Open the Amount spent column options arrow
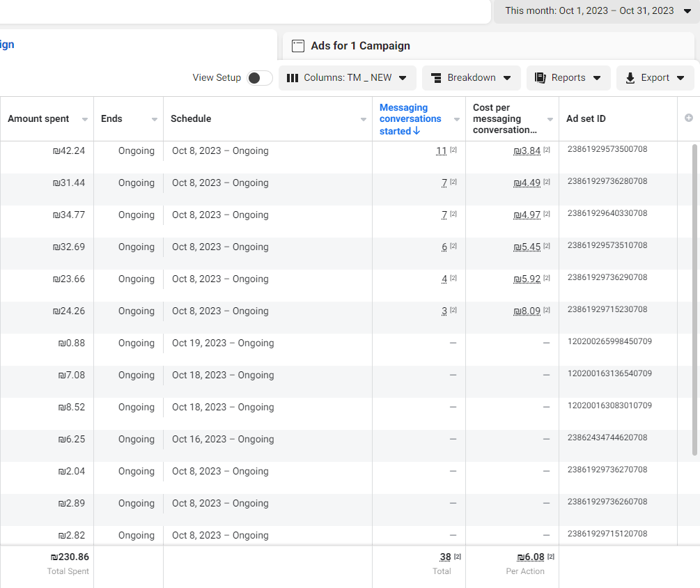 pos(85,119)
